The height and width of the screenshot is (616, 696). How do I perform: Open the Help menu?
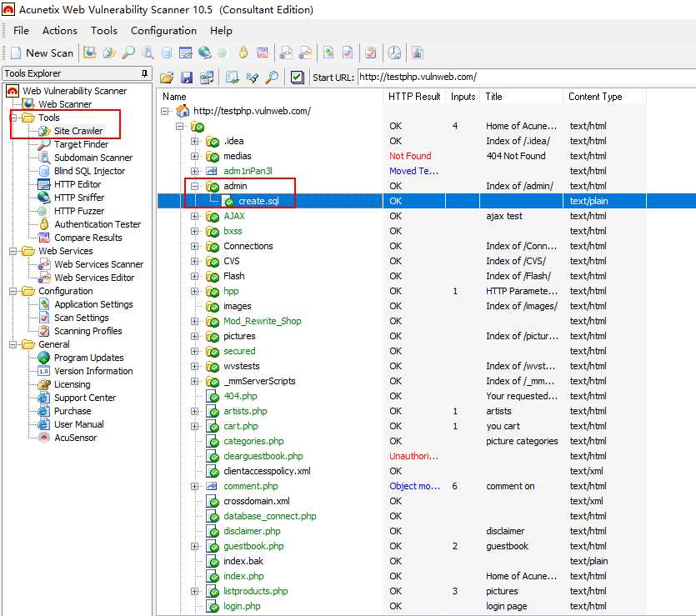click(221, 31)
